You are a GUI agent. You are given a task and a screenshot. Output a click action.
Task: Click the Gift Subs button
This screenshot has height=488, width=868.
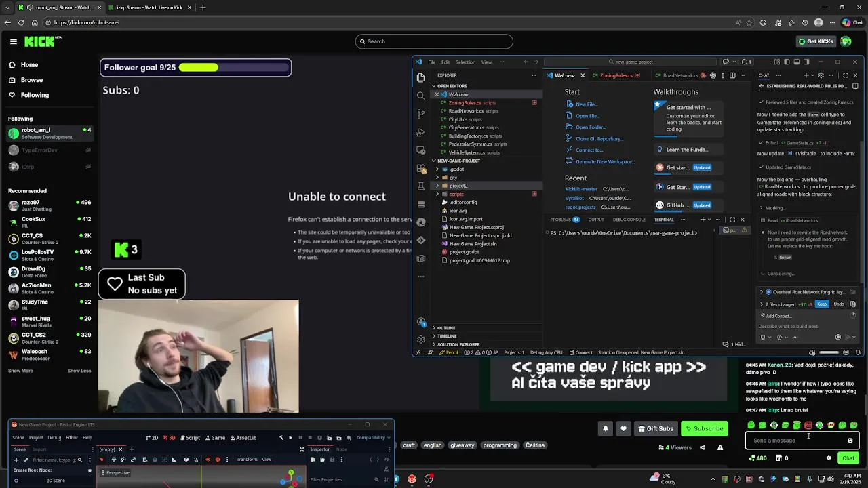pos(655,428)
